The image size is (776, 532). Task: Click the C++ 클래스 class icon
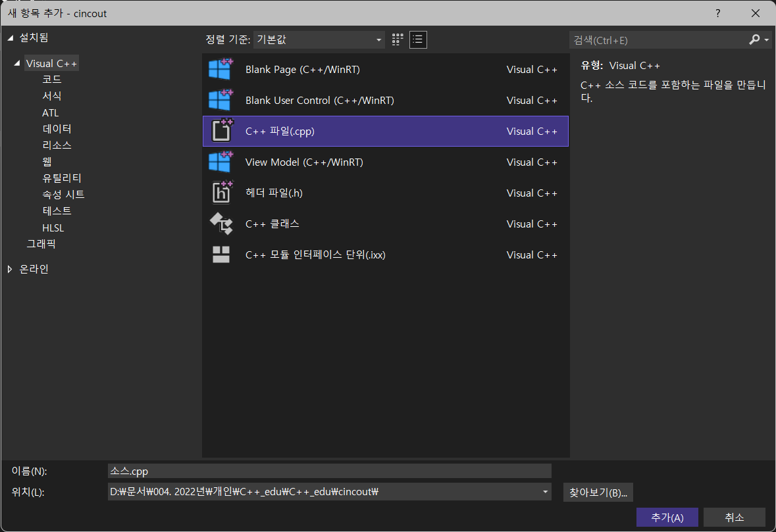tap(221, 224)
